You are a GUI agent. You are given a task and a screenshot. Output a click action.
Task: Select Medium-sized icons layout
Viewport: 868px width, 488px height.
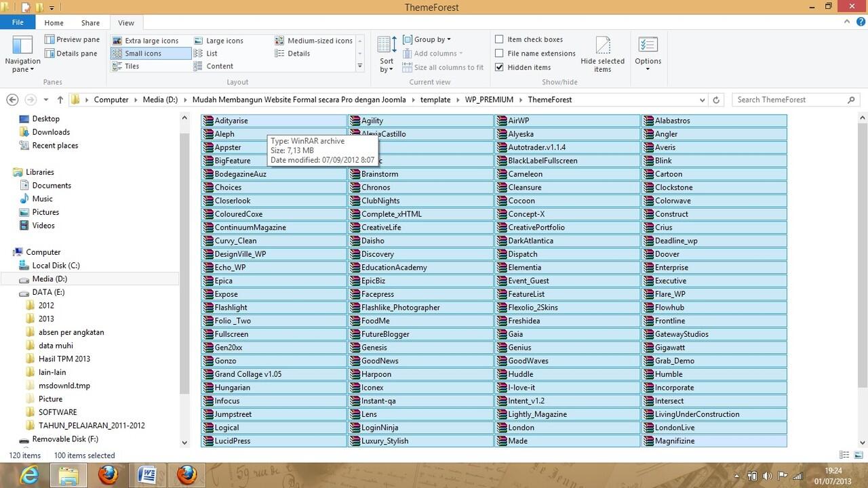point(313,41)
